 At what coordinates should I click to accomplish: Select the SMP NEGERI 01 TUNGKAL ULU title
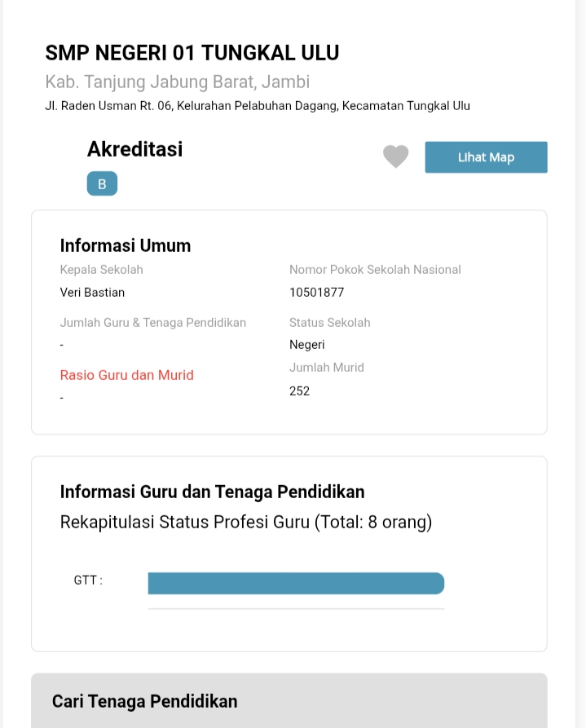[x=192, y=53]
